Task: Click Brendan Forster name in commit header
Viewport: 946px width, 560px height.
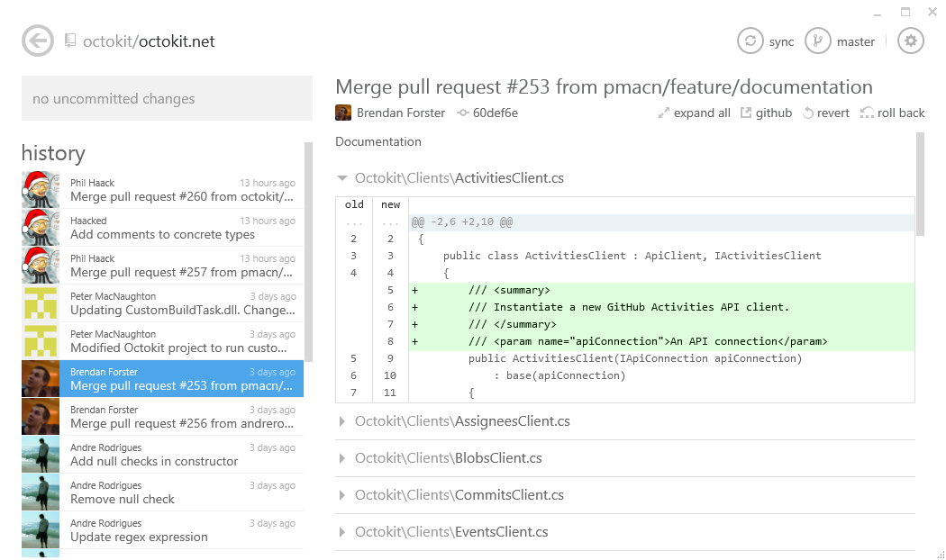Action: 401,113
